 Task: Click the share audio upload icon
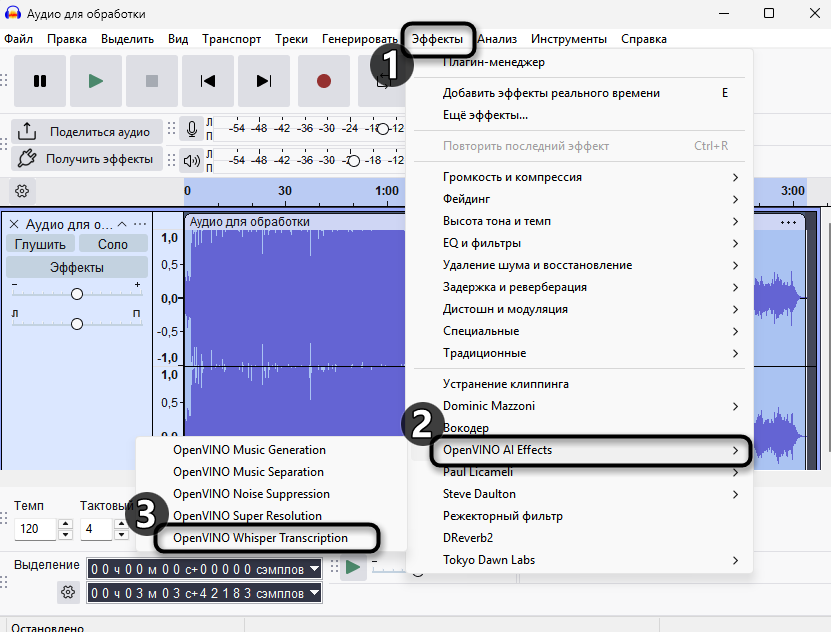tap(26, 131)
